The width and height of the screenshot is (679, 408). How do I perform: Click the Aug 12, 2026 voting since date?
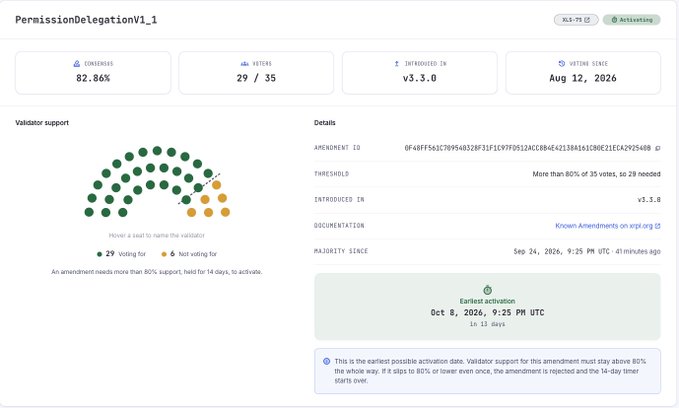tap(583, 78)
